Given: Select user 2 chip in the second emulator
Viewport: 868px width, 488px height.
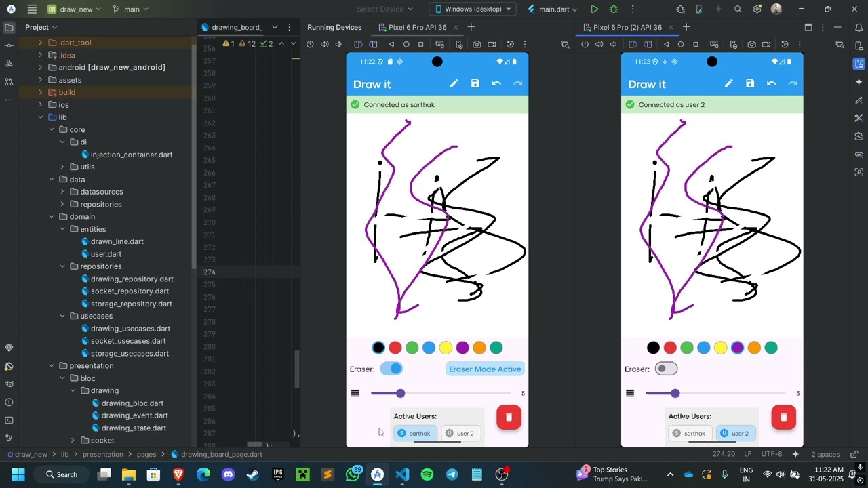Looking at the screenshot, I should [734, 433].
